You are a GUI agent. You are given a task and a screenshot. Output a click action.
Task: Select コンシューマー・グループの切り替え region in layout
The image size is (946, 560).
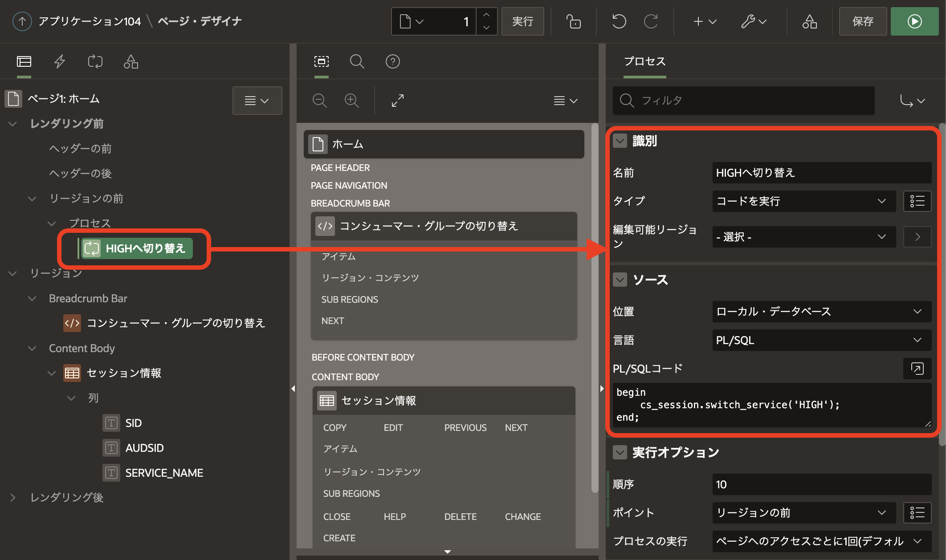click(444, 226)
